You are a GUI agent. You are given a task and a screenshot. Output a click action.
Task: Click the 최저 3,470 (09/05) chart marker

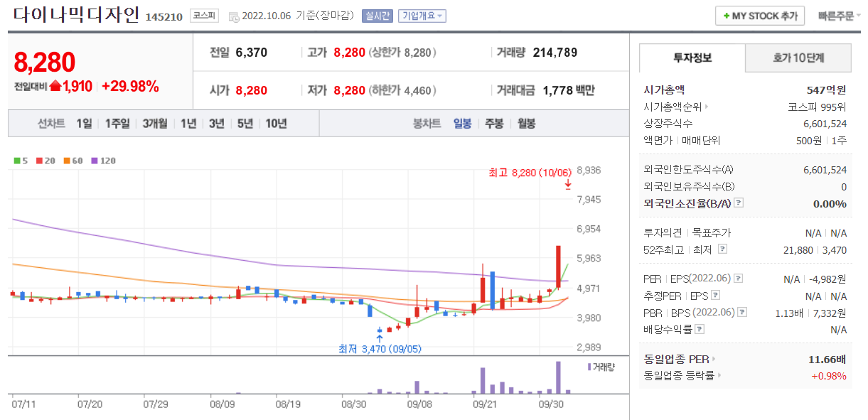380,349
